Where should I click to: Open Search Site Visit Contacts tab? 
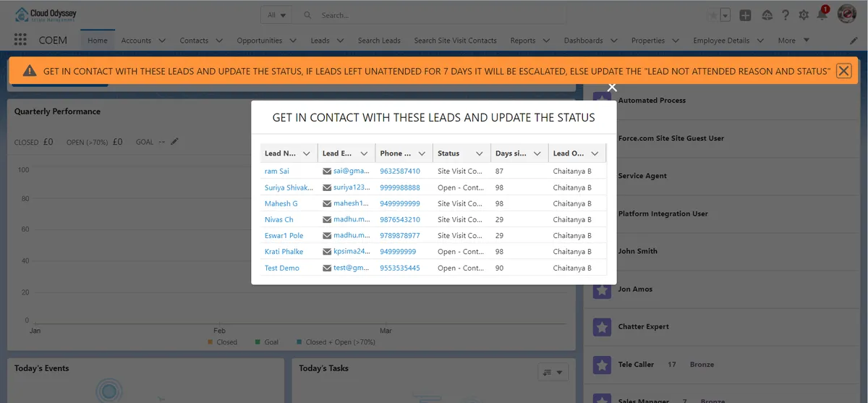(x=455, y=41)
